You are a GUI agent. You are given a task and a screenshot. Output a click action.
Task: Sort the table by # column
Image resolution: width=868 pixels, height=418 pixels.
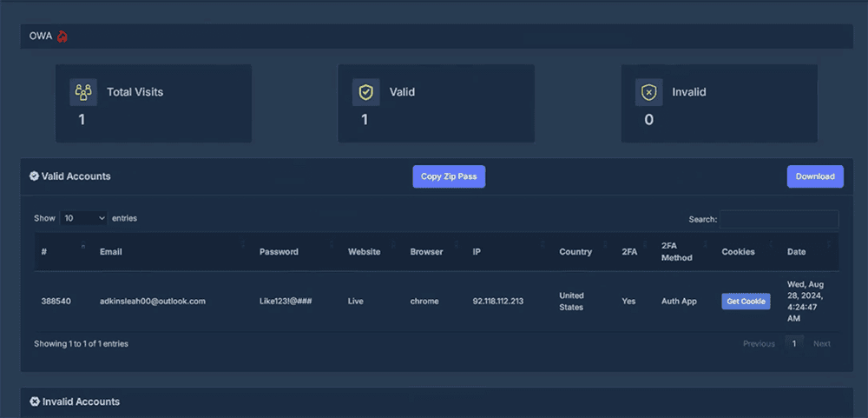pos(63,252)
